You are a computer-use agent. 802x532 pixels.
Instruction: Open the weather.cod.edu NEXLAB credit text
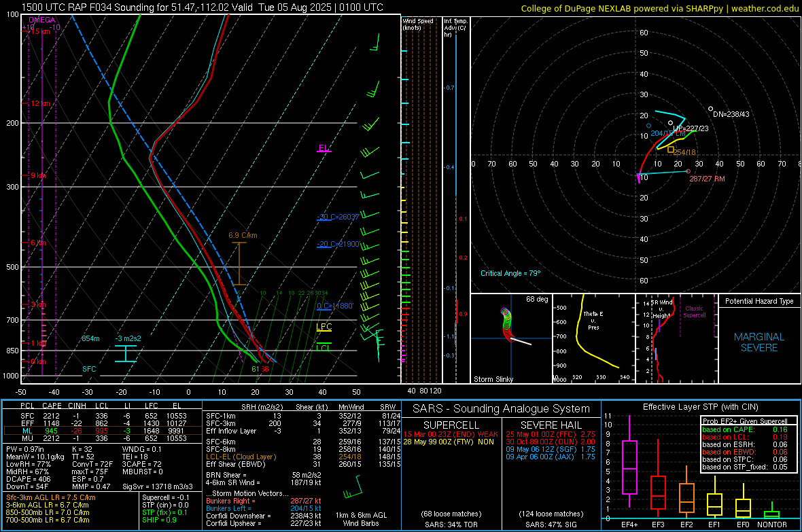pyautogui.click(x=659, y=8)
